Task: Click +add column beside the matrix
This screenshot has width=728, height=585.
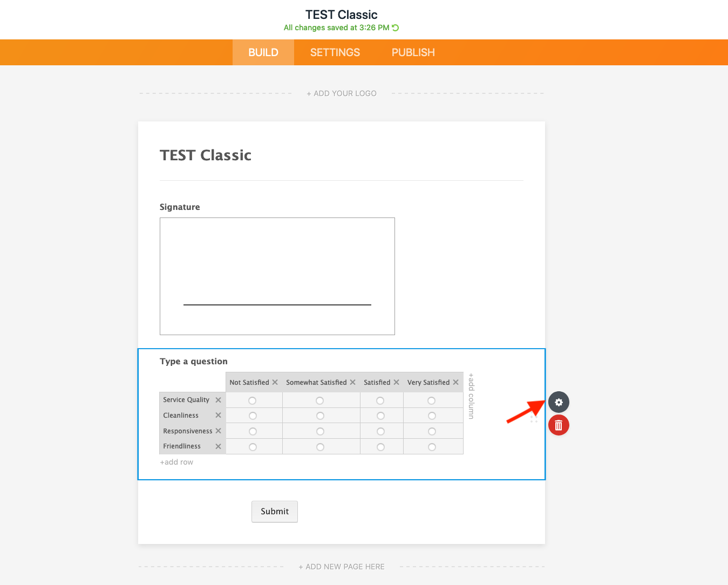Action: click(x=471, y=396)
